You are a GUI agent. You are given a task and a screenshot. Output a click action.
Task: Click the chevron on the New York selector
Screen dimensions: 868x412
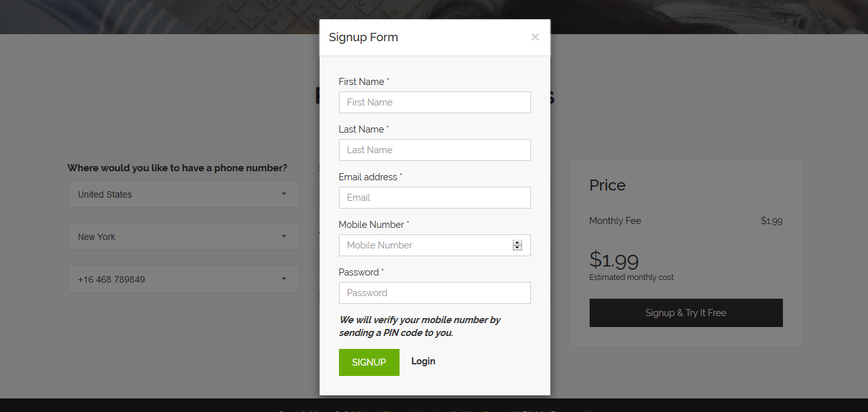[284, 236]
